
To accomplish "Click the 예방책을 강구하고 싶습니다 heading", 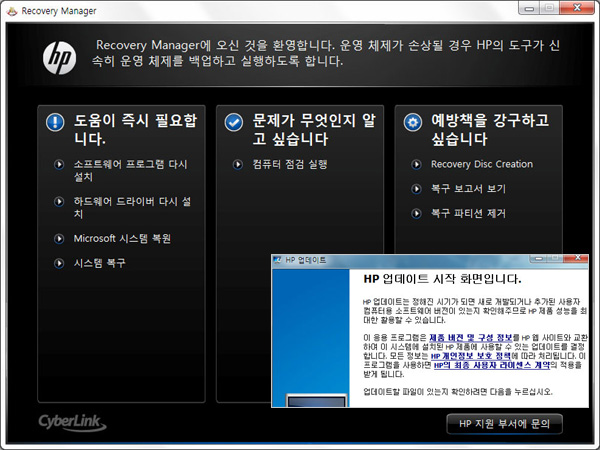I will [x=491, y=130].
